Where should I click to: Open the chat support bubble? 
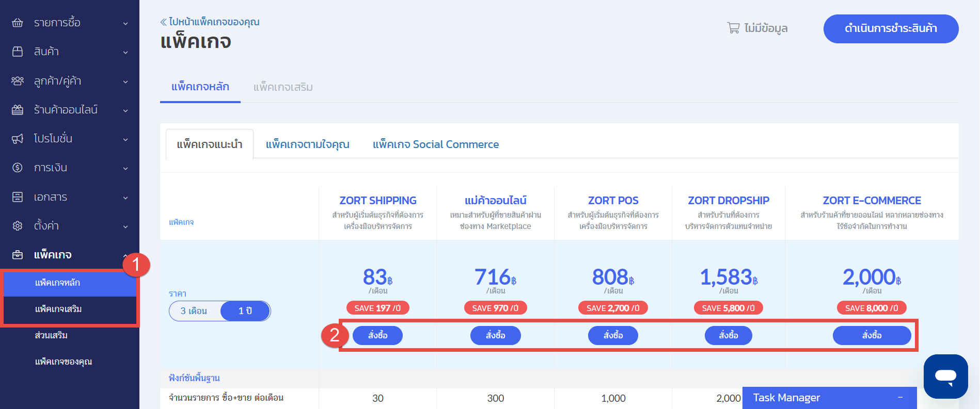pos(945,376)
